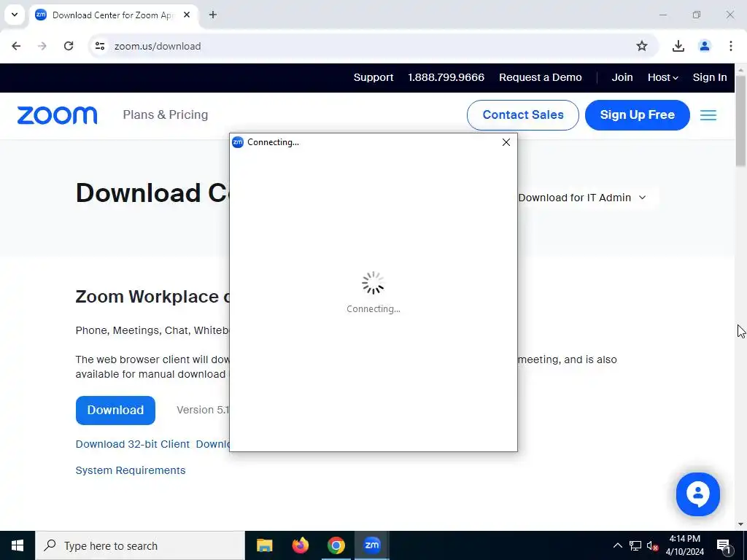Reload the Zoom download page
Screen dimensions: 747x560
click(69, 46)
